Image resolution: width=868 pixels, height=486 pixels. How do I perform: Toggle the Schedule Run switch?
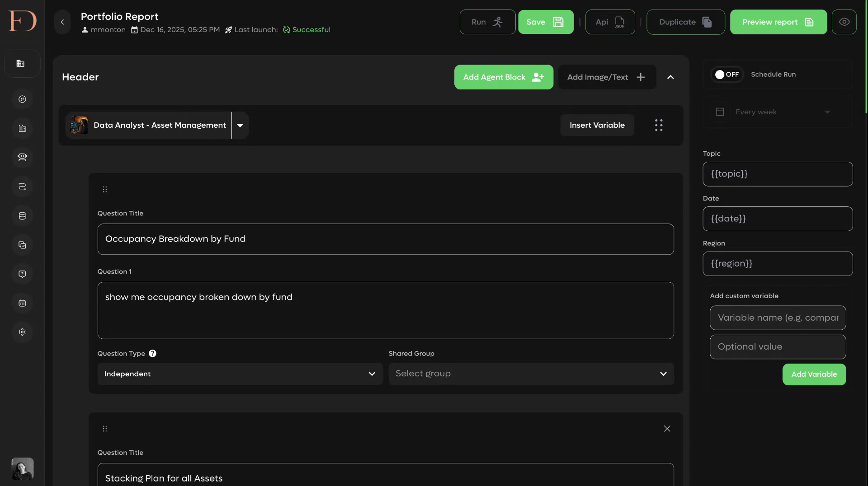[727, 75]
